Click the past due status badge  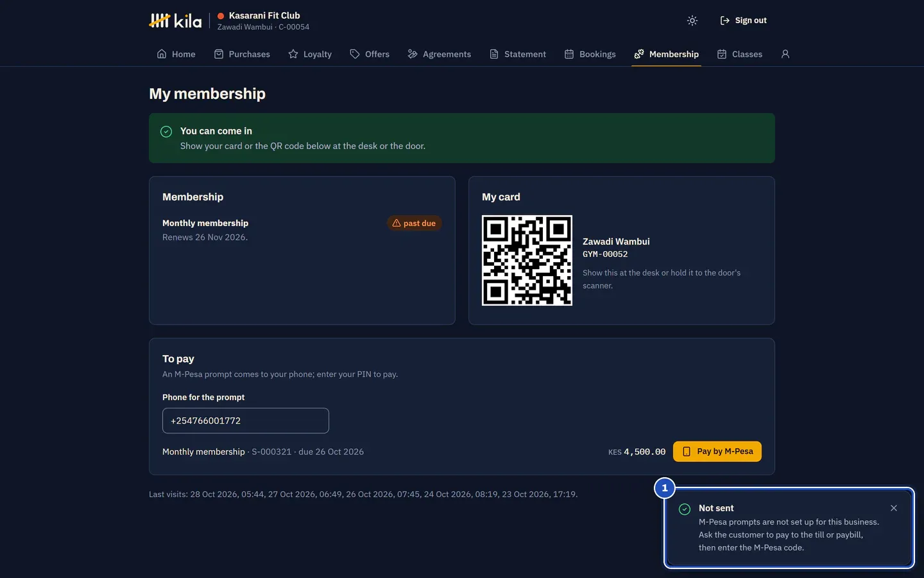[415, 223]
